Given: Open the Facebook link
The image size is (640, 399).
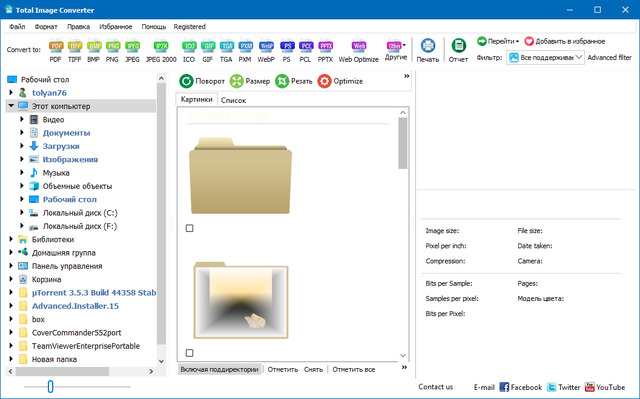Looking at the screenshot, I should (x=521, y=387).
